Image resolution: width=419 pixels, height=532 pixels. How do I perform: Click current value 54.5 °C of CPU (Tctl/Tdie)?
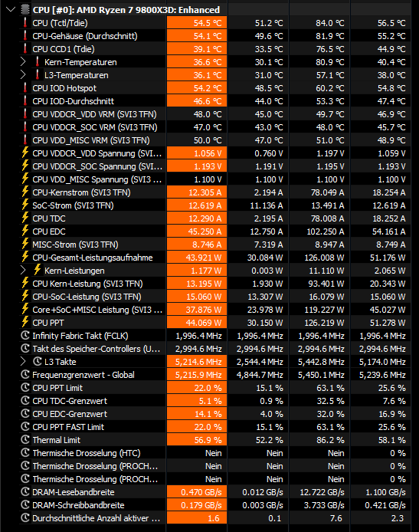click(x=208, y=23)
